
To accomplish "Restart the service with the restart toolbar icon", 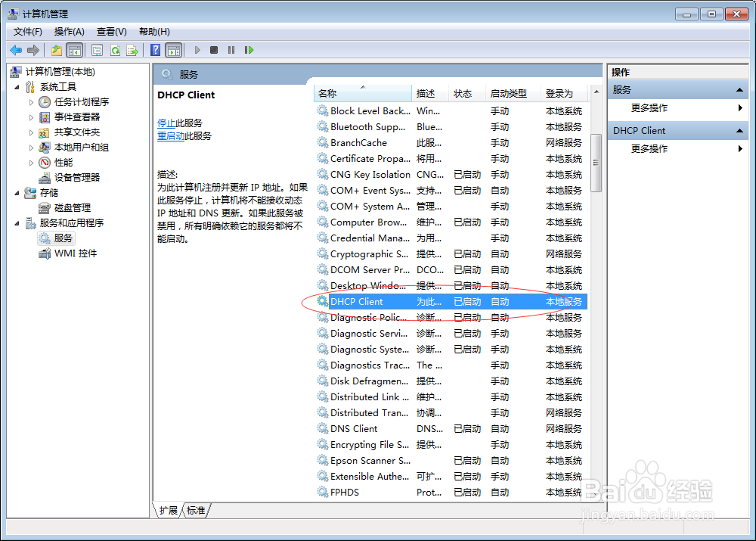I will point(249,50).
